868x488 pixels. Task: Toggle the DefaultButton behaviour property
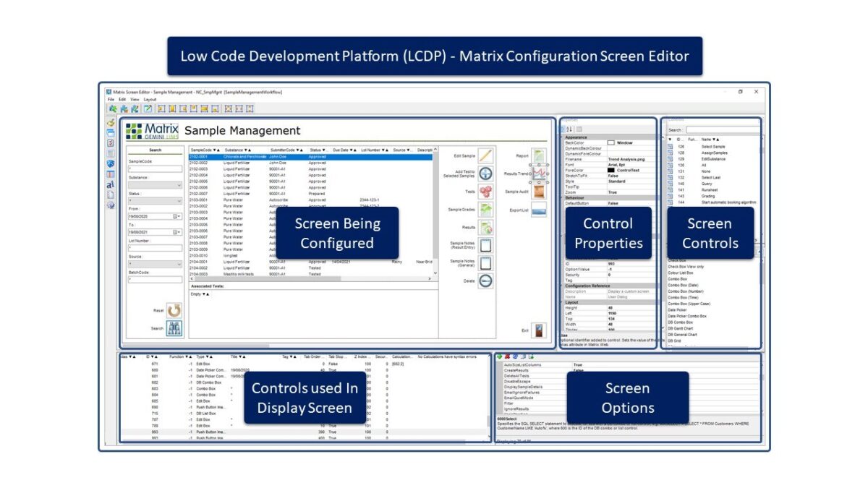pos(613,203)
